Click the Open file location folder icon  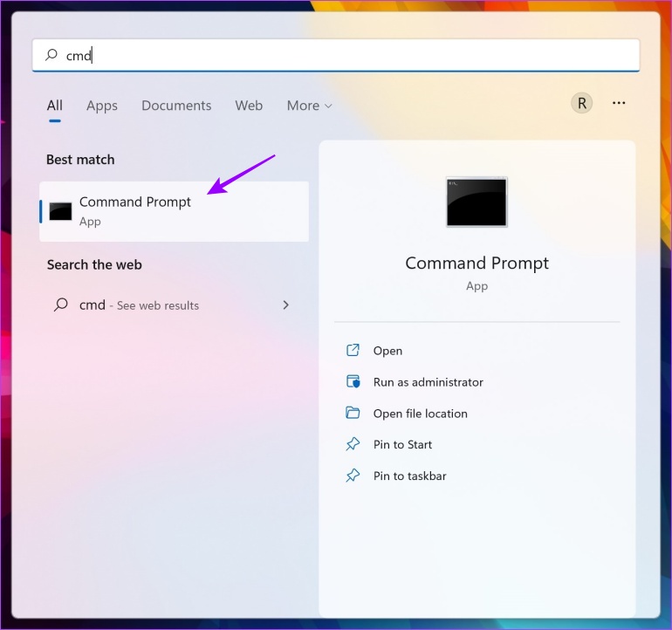(x=353, y=413)
